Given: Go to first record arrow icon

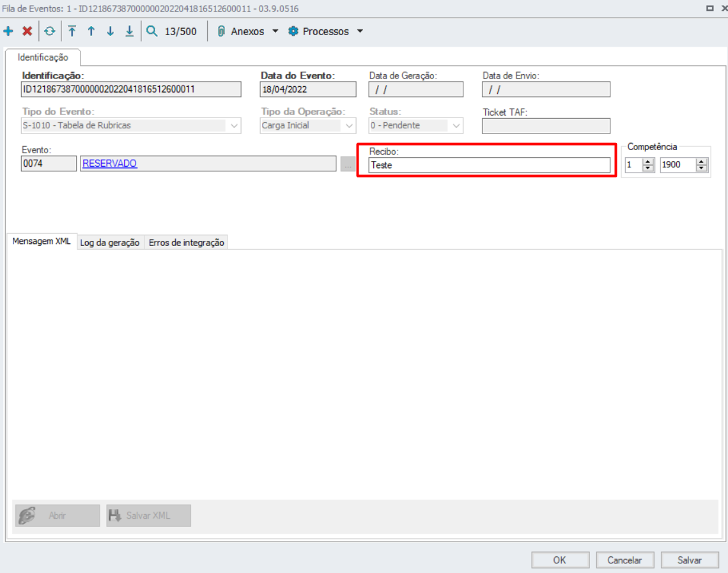Looking at the screenshot, I should tap(72, 31).
